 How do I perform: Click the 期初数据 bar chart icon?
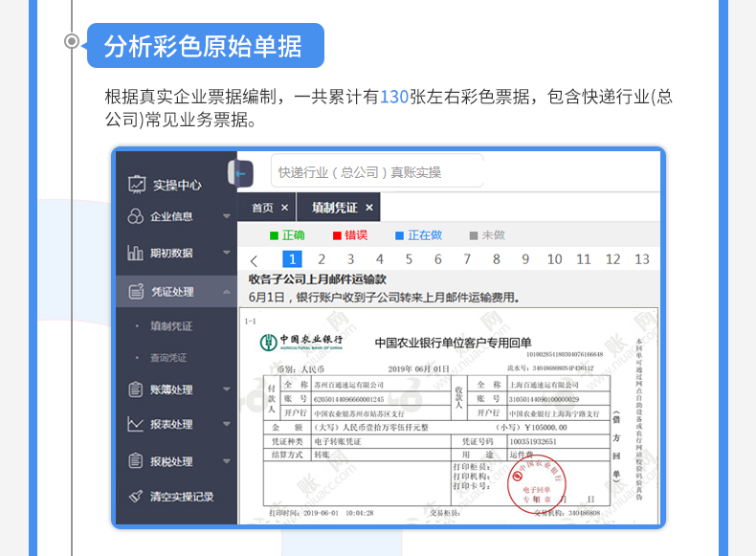[135, 253]
